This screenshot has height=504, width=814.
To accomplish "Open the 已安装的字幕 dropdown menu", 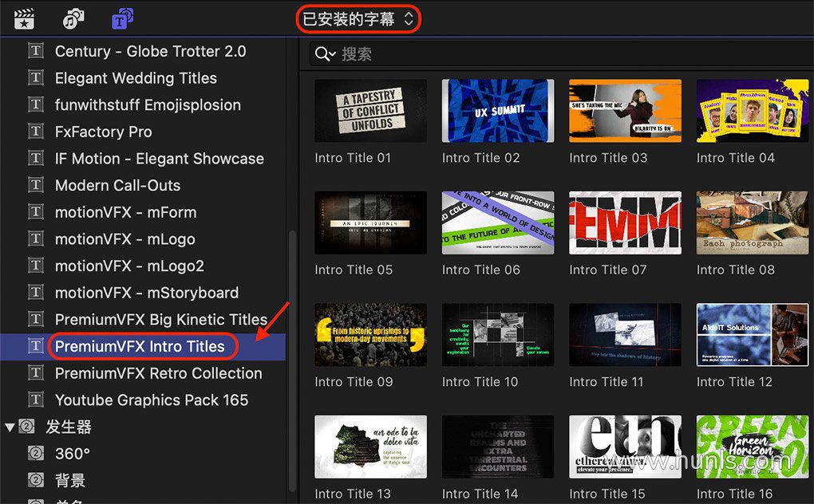I will 358,19.
